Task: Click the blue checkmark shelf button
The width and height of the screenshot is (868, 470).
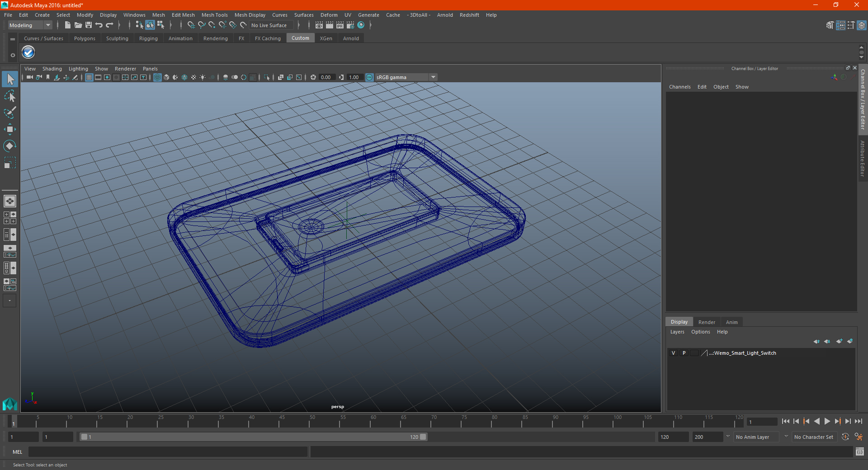Action: (28, 52)
